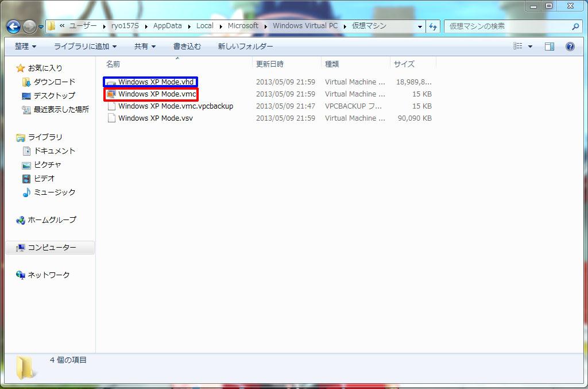Screen dimensions: 588x389
Task: Click the refresh button beside address bar
Action: tap(433, 26)
